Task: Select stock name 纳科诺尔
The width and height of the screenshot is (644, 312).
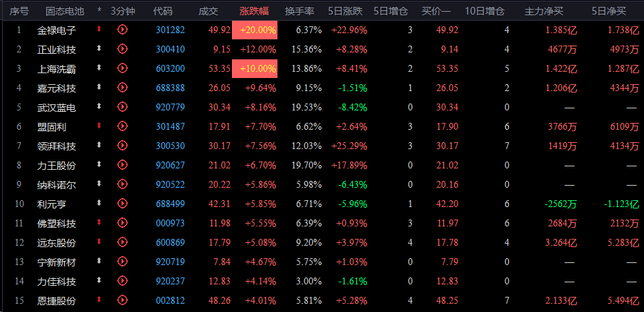Action: pyautogui.click(x=57, y=184)
